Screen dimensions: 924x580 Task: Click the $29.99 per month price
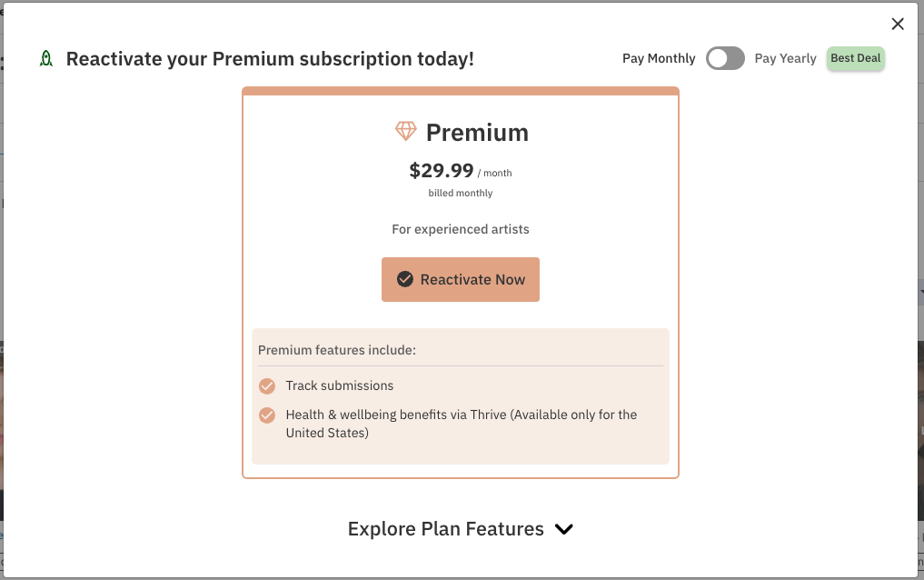tap(461, 171)
